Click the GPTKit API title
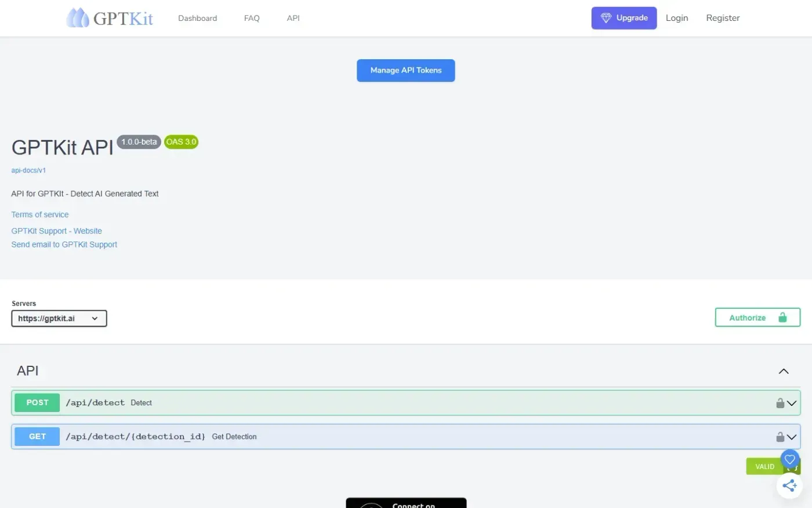The image size is (812, 508). coord(62,147)
